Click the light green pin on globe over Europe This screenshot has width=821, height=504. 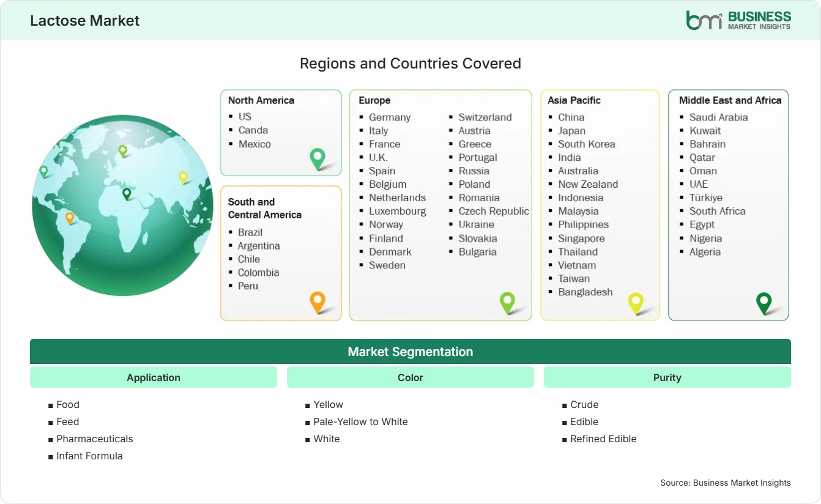122,151
